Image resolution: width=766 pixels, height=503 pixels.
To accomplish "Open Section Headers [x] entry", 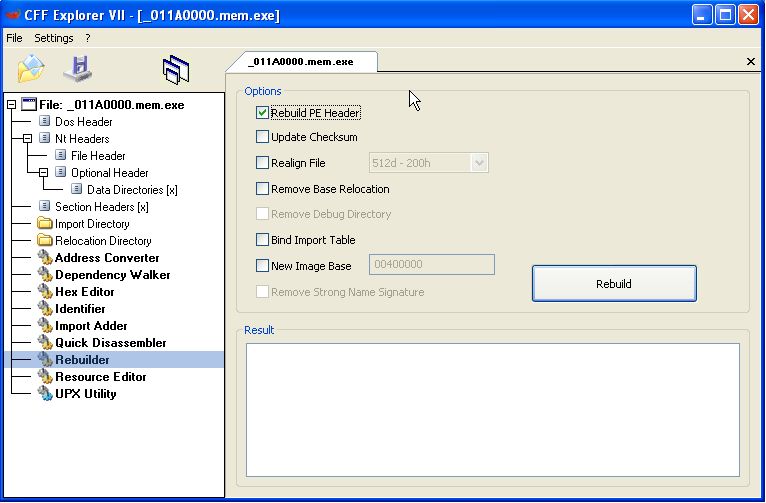I will pyautogui.click(x=102, y=207).
